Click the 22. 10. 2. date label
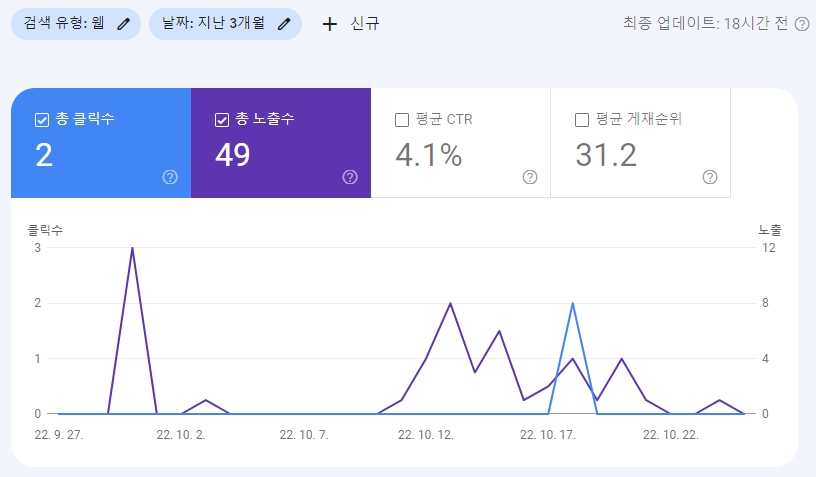 point(181,435)
